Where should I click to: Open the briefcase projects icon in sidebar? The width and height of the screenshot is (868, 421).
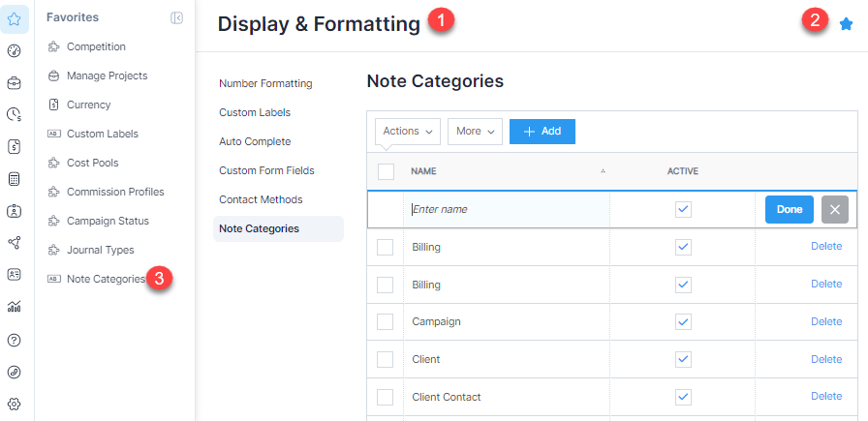[15, 83]
